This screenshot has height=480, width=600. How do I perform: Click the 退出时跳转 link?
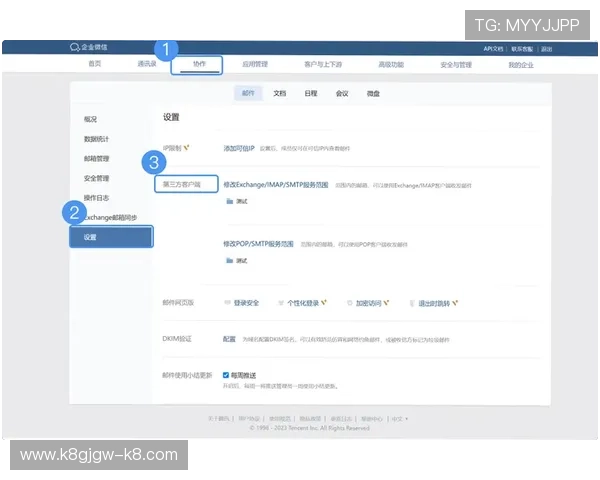pyautogui.click(x=434, y=304)
